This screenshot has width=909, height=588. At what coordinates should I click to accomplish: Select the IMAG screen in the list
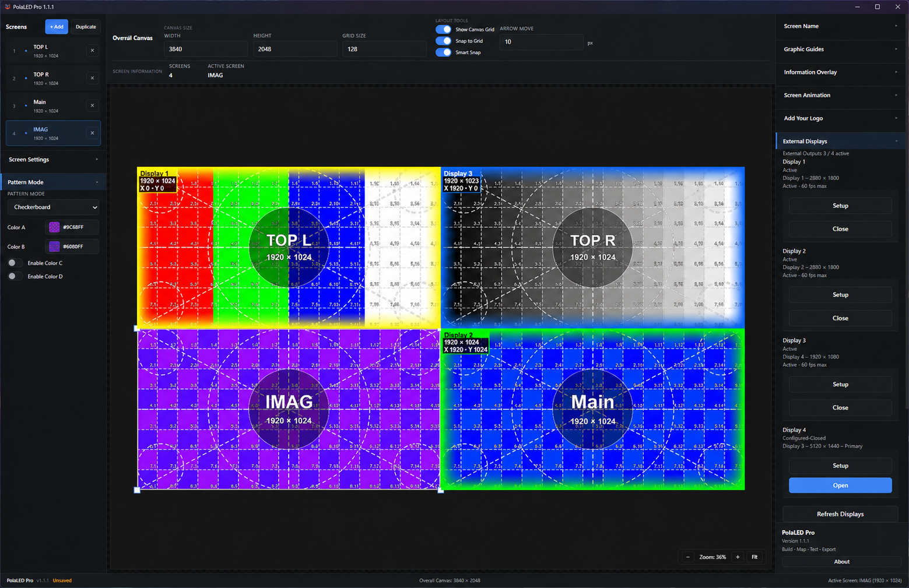[x=53, y=133]
